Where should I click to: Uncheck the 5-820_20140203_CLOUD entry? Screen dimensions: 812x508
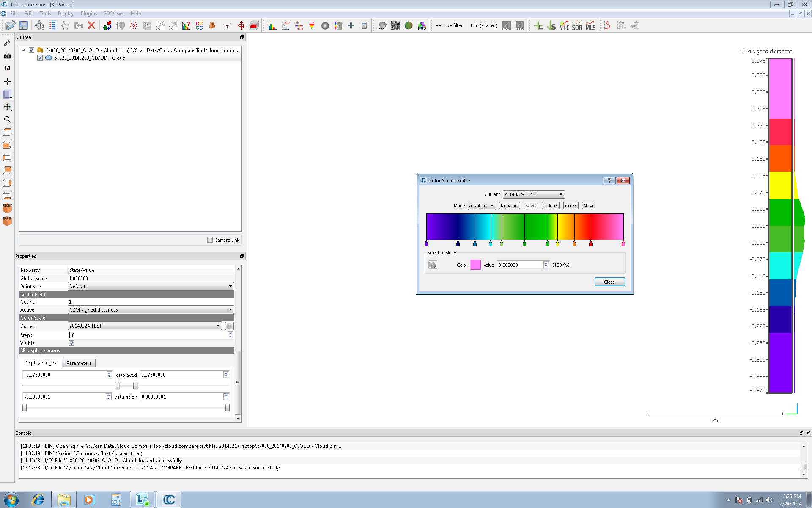point(31,50)
